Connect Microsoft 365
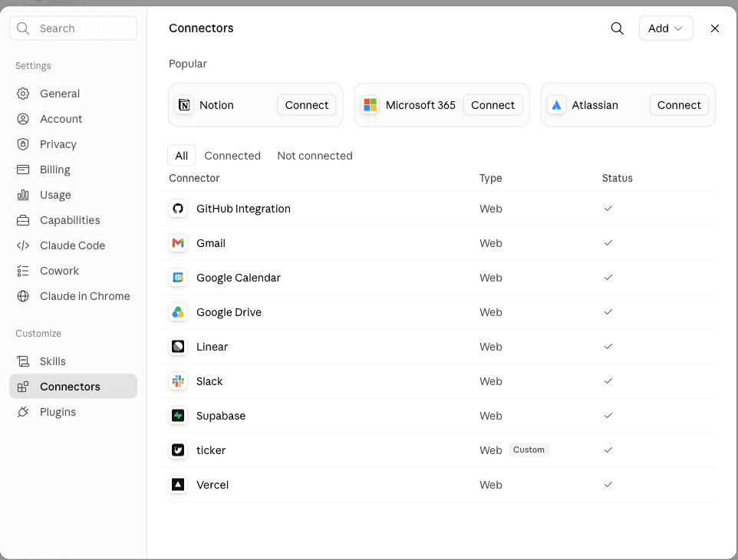The image size is (738, 560). (493, 105)
